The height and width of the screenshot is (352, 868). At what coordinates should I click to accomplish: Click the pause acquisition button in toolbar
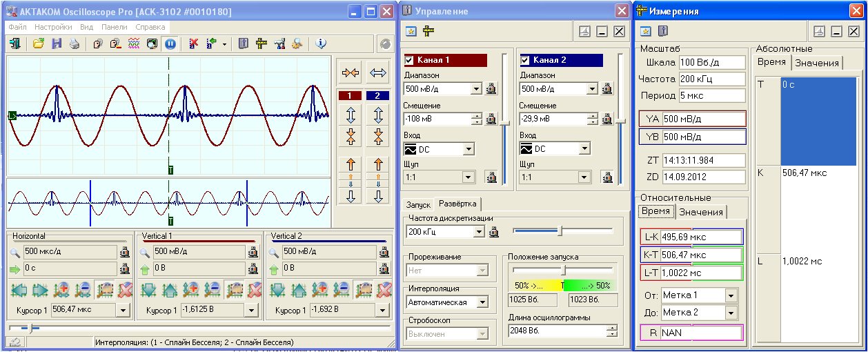(x=170, y=43)
